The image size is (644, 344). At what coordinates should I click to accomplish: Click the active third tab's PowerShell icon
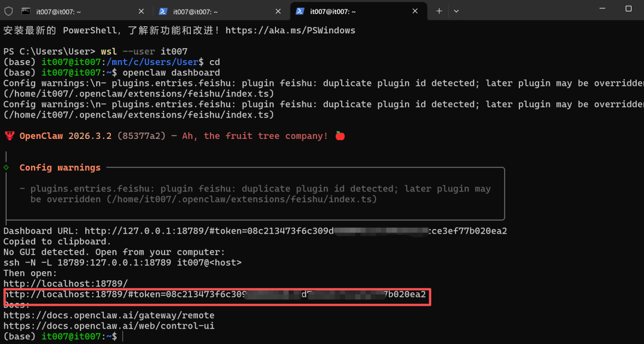pyautogui.click(x=300, y=11)
